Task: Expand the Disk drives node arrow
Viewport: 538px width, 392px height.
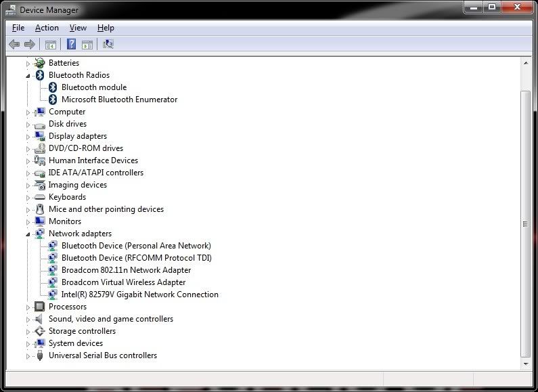Action: tap(28, 125)
